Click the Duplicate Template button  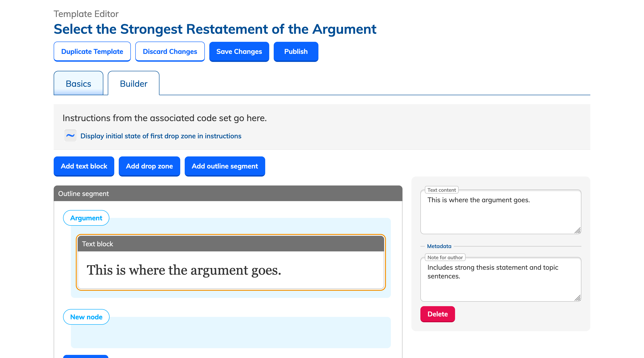point(92,51)
